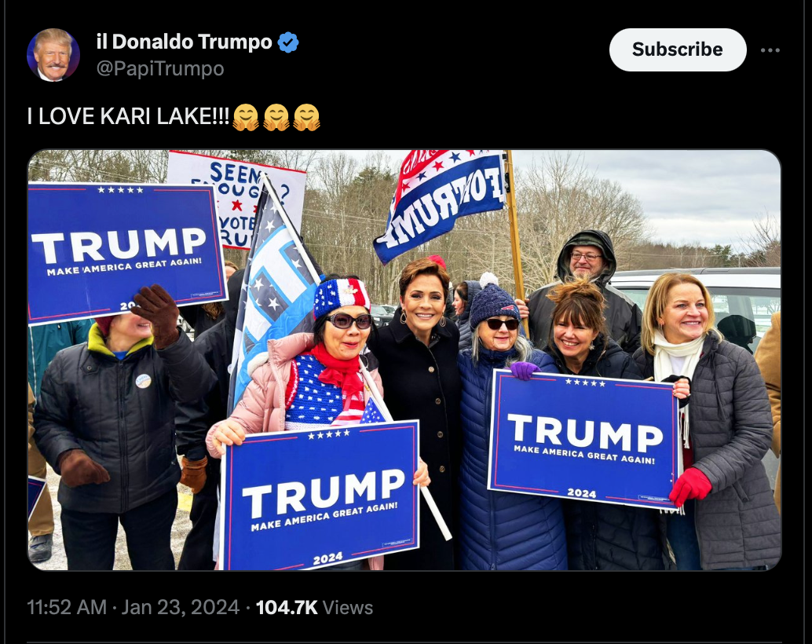Visit the @PapiTrumpo handle link
The height and width of the screenshot is (644, 812).
coord(160,68)
